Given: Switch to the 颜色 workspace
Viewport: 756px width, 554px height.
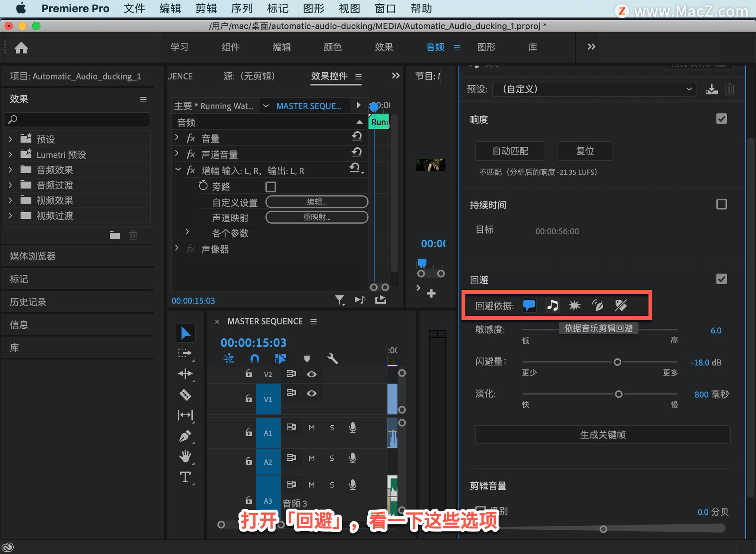Looking at the screenshot, I should coord(333,47).
